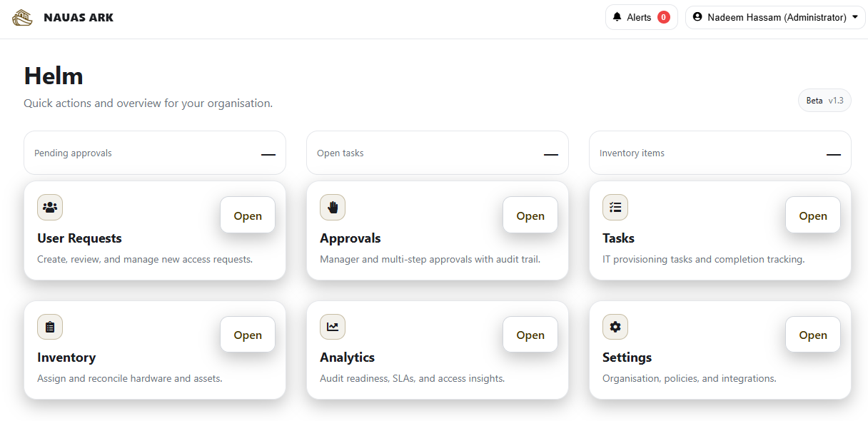This screenshot has height=421, width=868.
Task: Click the Alerts bell icon
Action: coord(617,17)
